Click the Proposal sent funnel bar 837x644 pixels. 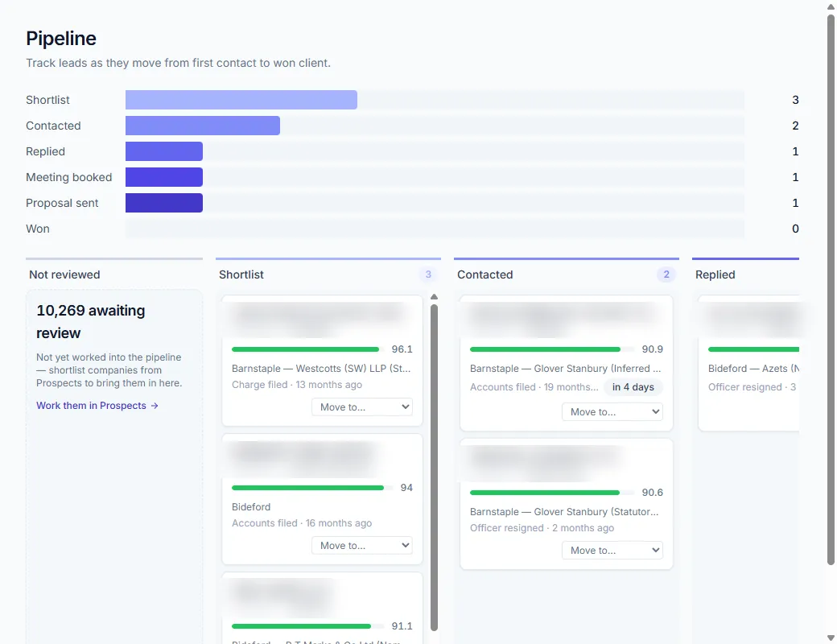coord(164,203)
